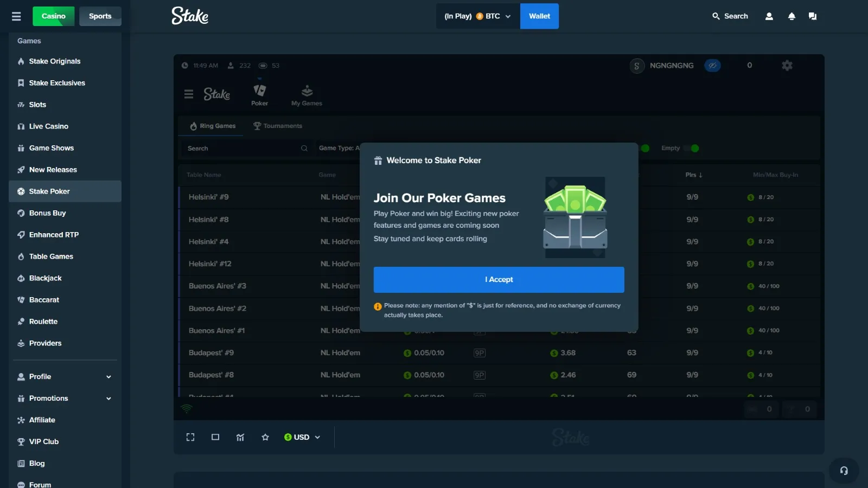This screenshot has height=488, width=868.
Task: Open the Wallet button
Action: click(539, 16)
